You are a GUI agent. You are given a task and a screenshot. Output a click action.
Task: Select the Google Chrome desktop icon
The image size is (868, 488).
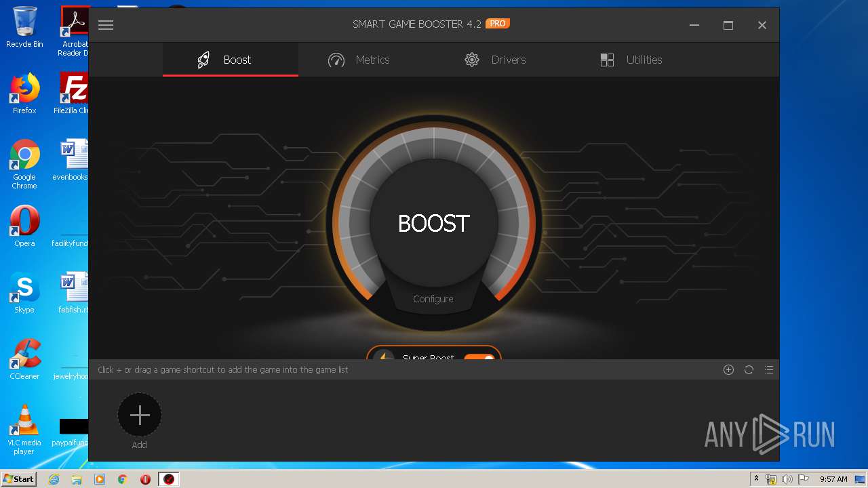tap(24, 164)
